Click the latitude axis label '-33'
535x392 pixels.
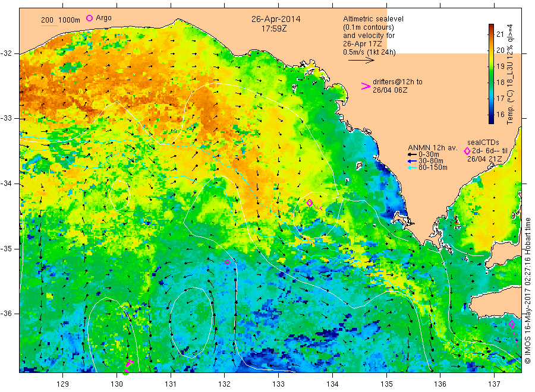pyautogui.click(x=6, y=118)
